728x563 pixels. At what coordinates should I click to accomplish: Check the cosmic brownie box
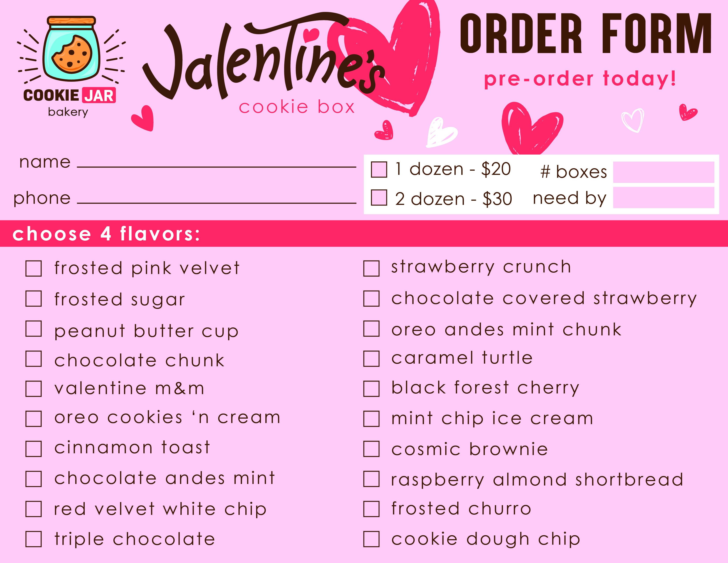[x=371, y=449]
